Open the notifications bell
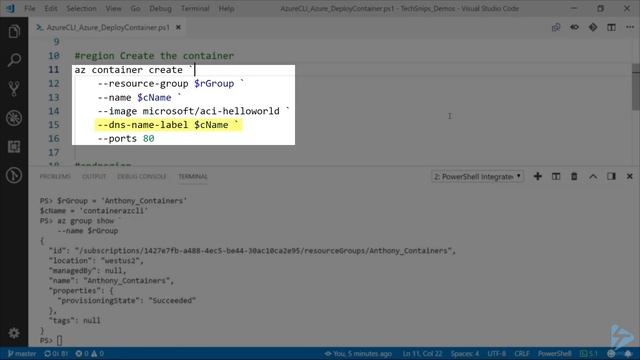Image resolution: width=640 pixels, height=360 pixels. [629, 353]
